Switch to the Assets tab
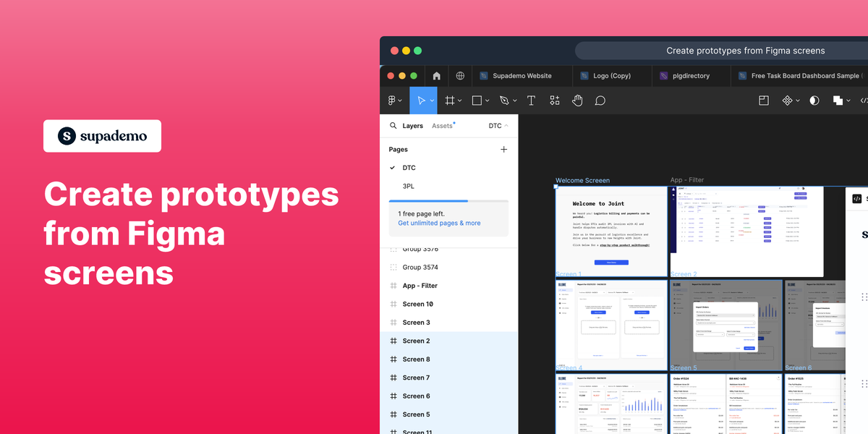Viewport: 868px width, 434px height. click(441, 125)
